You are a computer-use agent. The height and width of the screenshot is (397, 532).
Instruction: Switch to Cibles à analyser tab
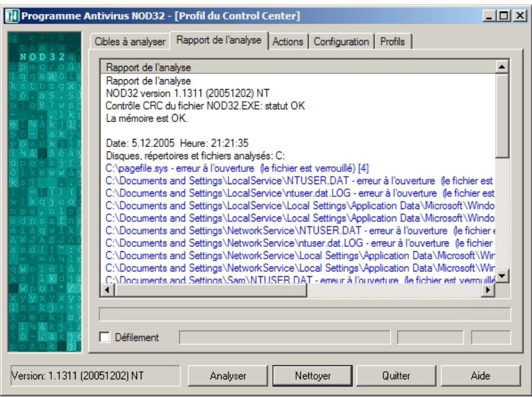coord(130,41)
